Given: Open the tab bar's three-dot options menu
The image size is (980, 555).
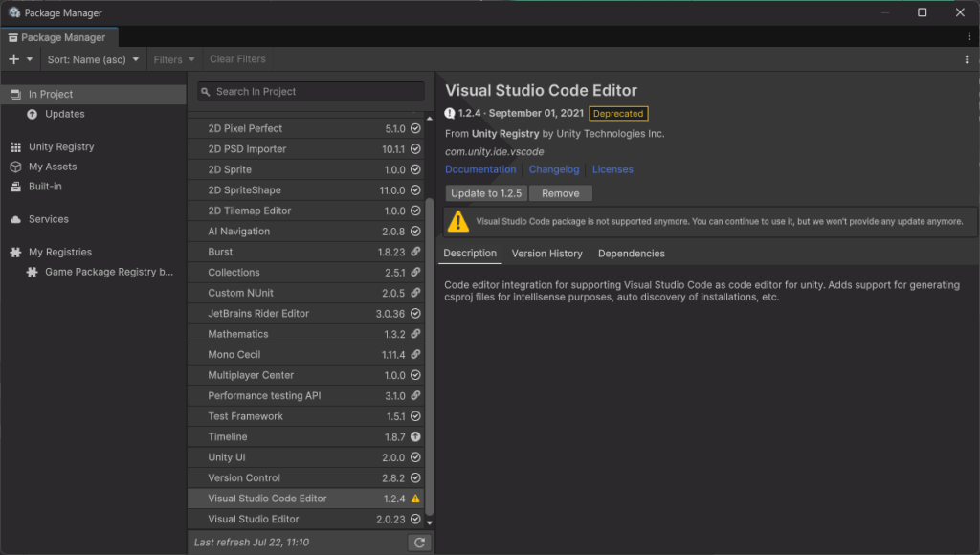Looking at the screenshot, I should (969, 37).
